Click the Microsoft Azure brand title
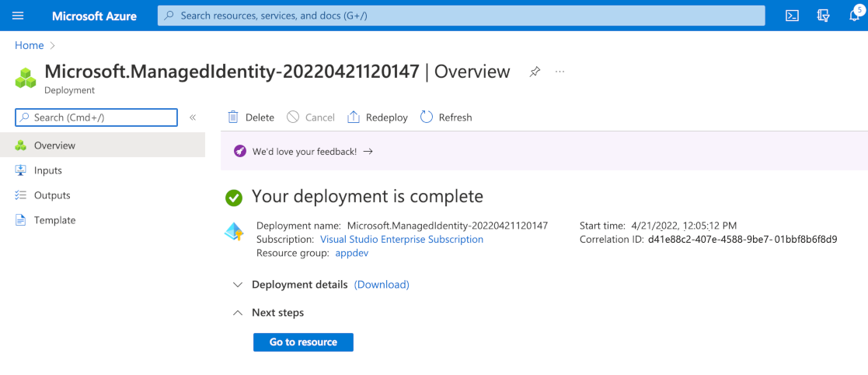The height and width of the screenshot is (375, 868). click(95, 16)
